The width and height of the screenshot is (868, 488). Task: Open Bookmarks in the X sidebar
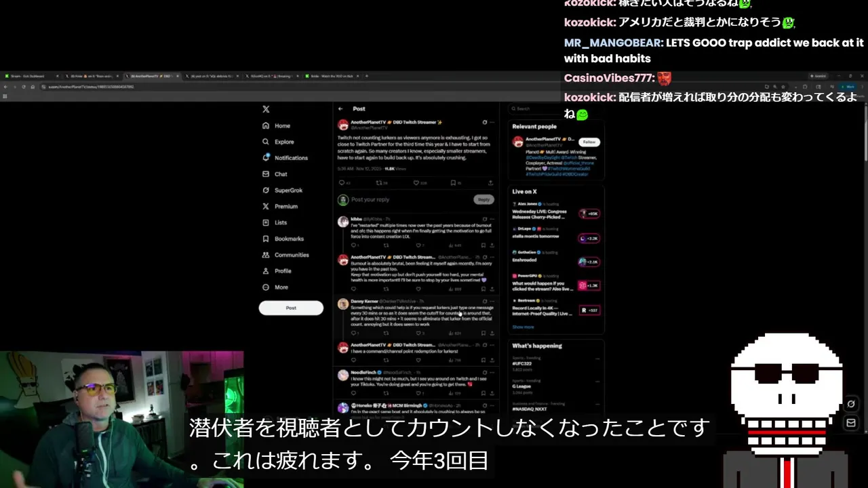click(283, 239)
